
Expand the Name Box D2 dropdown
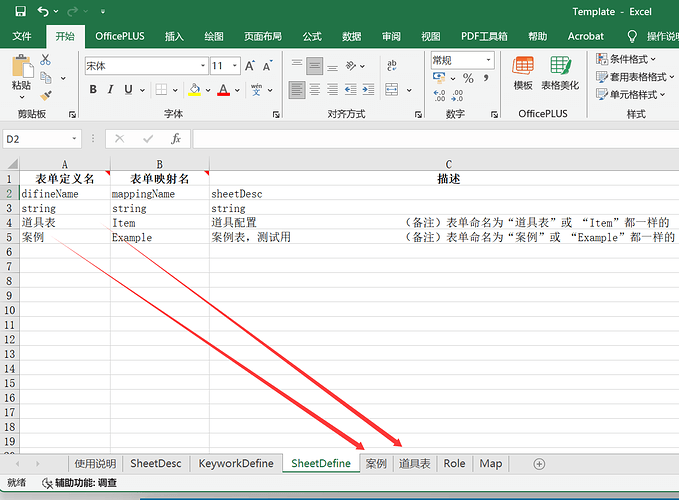(x=74, y=139)
